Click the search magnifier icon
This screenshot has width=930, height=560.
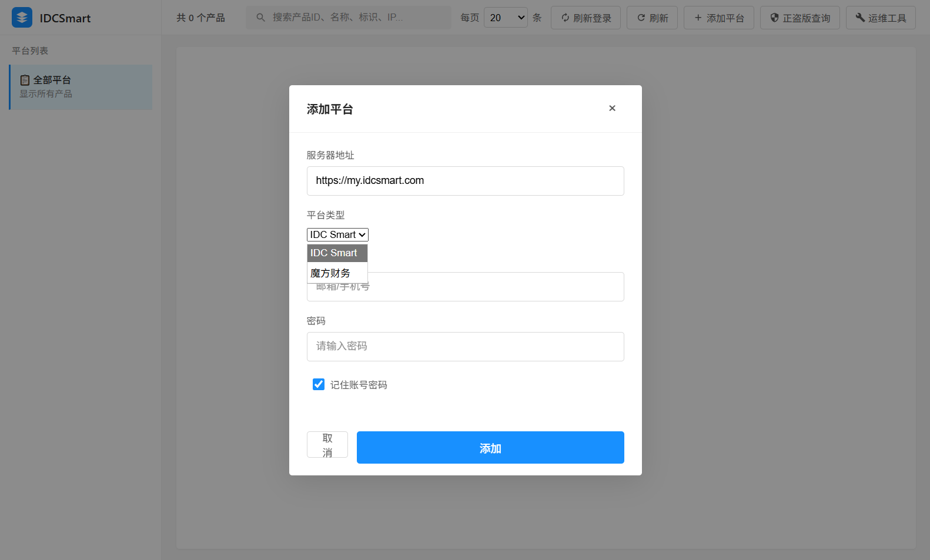click(x=260, y=18)
